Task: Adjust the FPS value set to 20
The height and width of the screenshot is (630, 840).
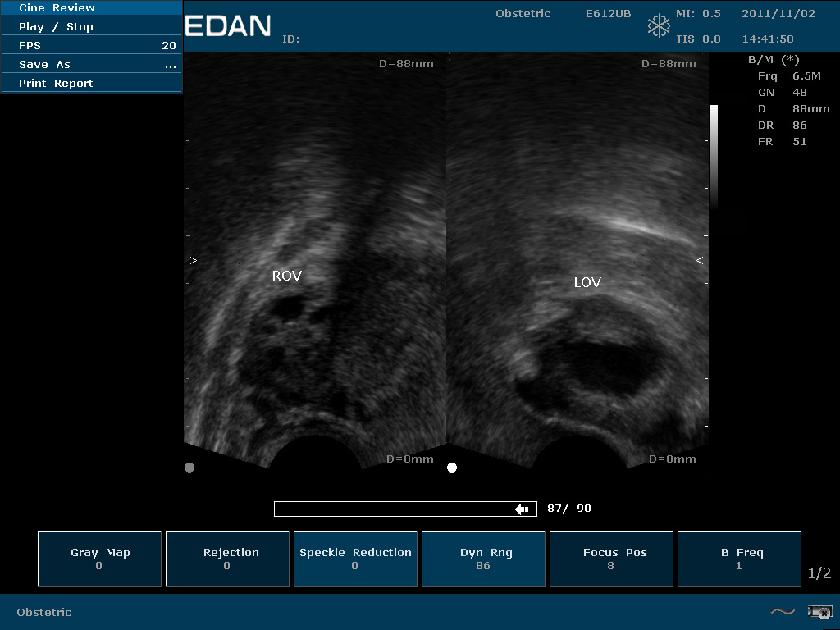Action: coord(91,46)
